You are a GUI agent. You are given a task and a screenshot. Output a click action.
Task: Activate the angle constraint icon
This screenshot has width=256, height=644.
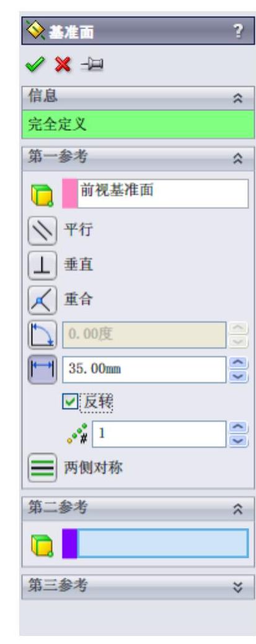tap(42, 335)
